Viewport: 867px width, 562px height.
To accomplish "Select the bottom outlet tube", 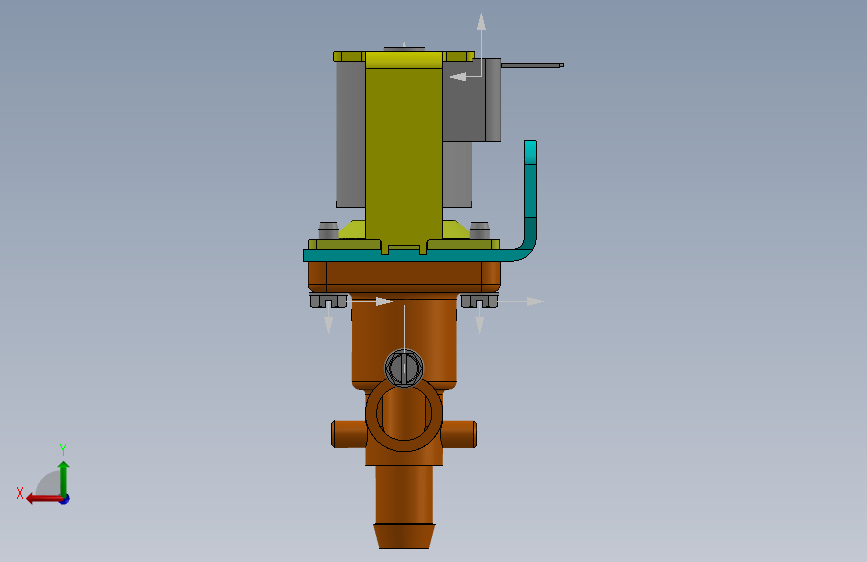I will coord(404,494).
